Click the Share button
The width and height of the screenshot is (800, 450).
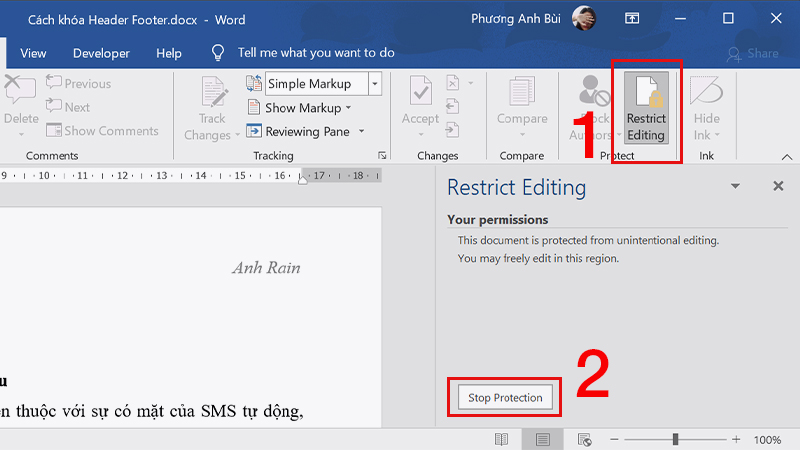tap(753, 54)
